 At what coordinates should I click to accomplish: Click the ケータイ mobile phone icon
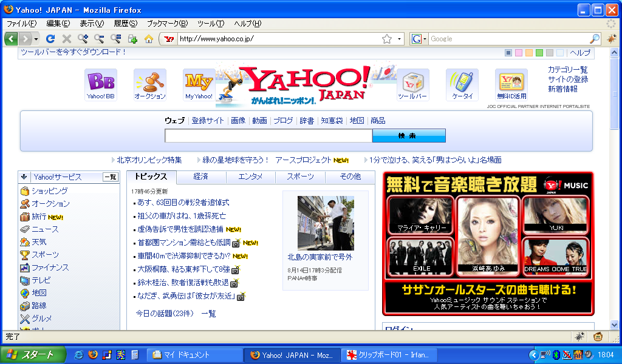click(x=462, y=85)
